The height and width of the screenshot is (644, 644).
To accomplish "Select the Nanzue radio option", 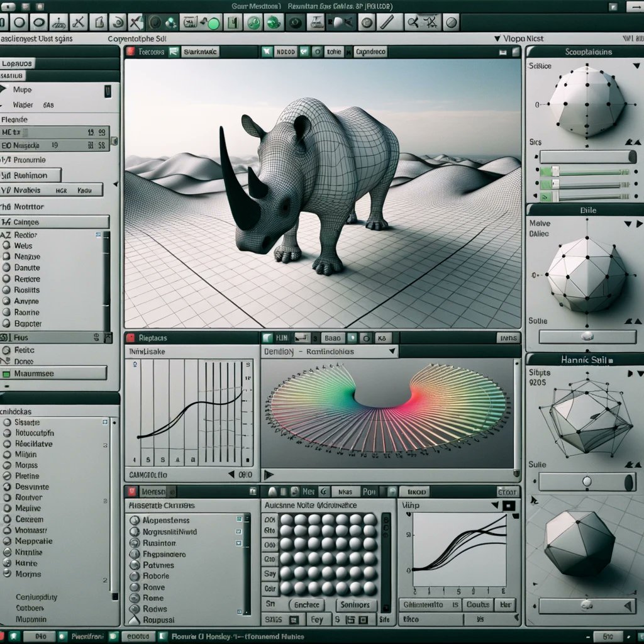I will pos(6,257).
